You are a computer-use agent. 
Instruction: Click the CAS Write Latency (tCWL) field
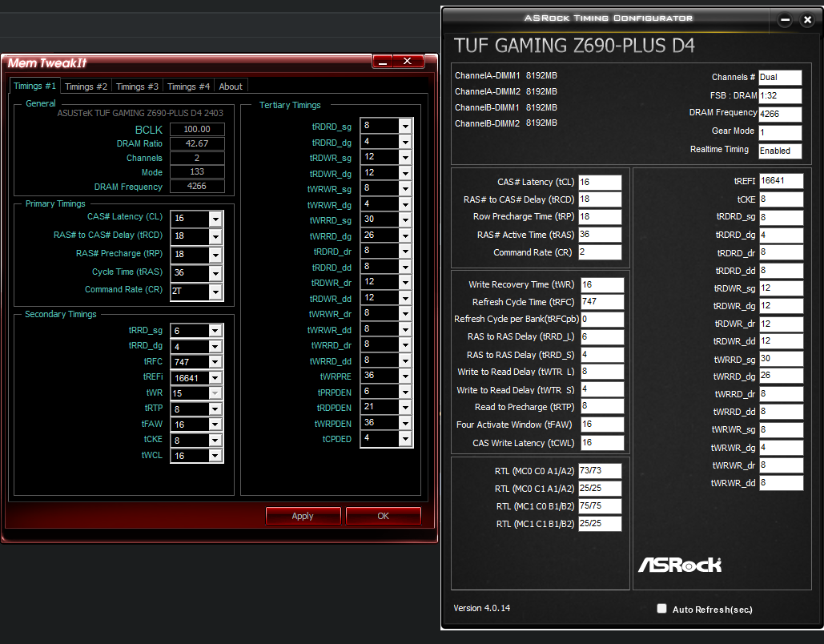(602, 443)
